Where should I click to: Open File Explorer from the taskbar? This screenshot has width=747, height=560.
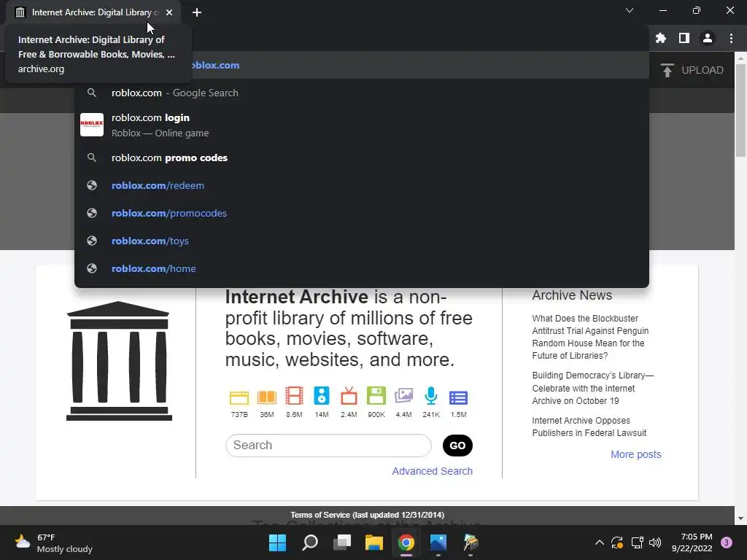click(374, 542)
